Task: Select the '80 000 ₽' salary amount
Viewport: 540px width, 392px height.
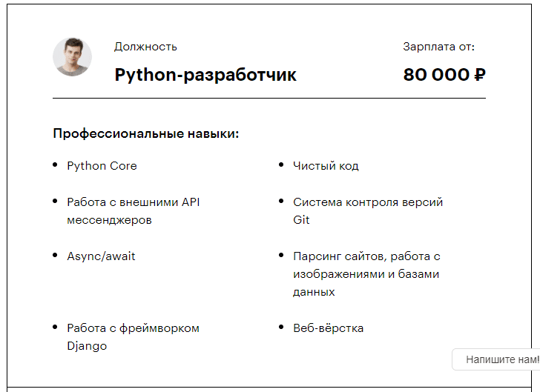Action: (x=444, y=75)
